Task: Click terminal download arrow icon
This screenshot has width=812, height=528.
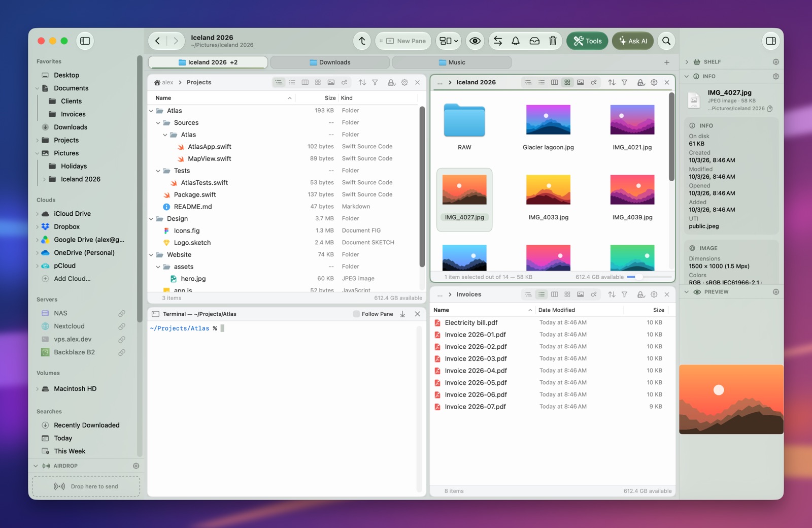Action: pos(402,314)
